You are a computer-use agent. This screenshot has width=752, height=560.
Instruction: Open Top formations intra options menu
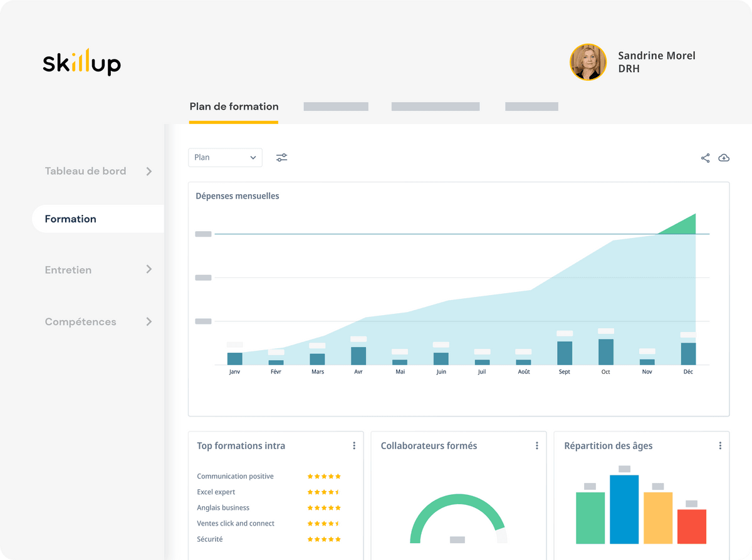click(x=354, y=446)
